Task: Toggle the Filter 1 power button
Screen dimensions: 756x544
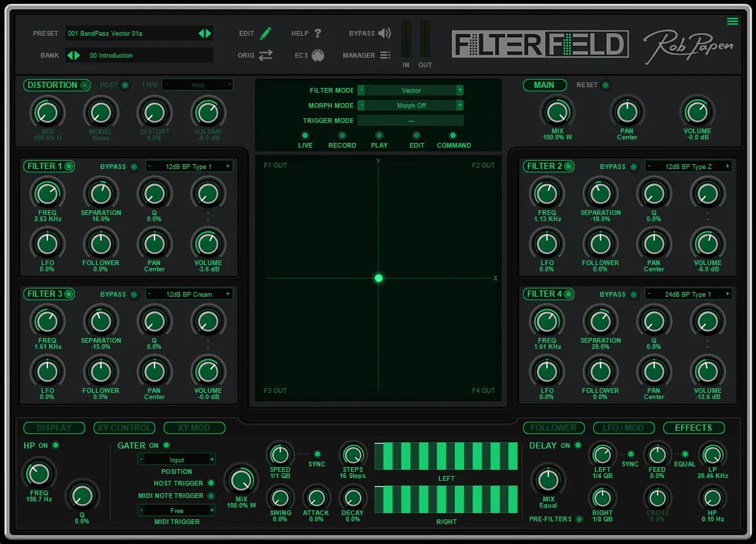Action: [69, 166]
